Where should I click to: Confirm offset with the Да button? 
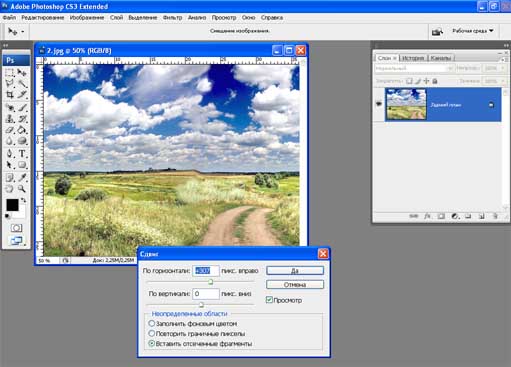pos(295,270)
